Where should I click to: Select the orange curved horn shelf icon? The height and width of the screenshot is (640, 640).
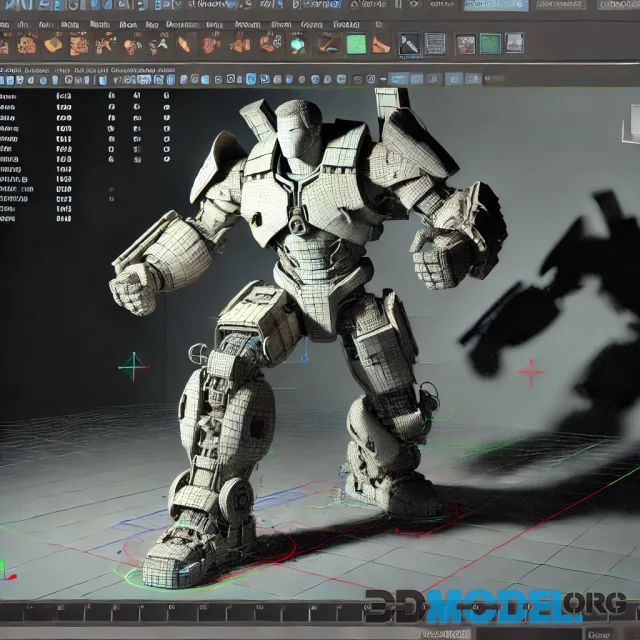pyautogui.click(x=184, y=44)
